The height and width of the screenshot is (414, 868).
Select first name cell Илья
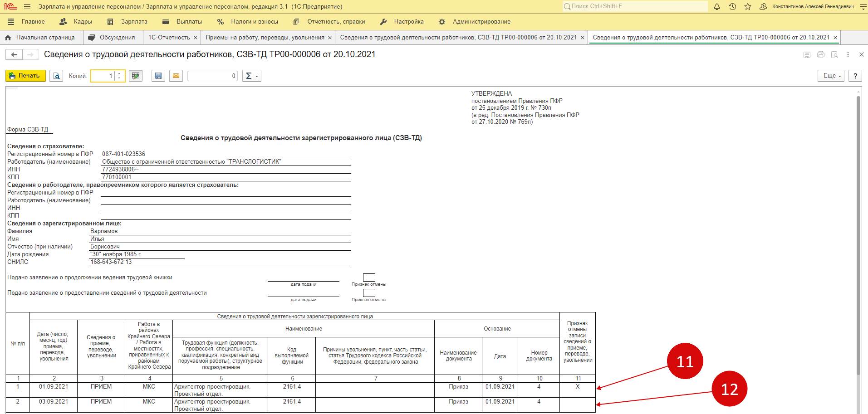[x=220, y=239]
